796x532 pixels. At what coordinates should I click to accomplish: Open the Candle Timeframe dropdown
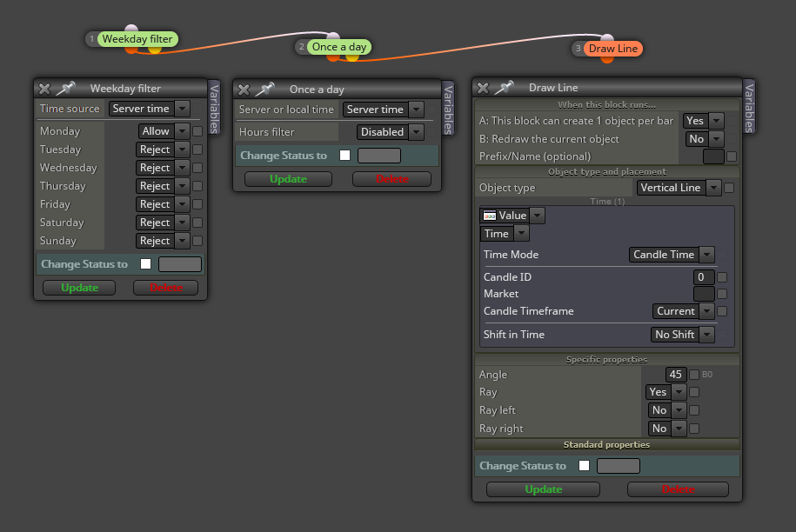pos(683,311)
